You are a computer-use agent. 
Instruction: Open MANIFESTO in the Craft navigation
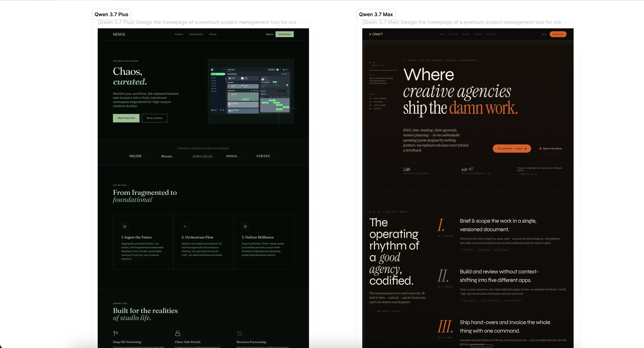[x=491, y=34]
